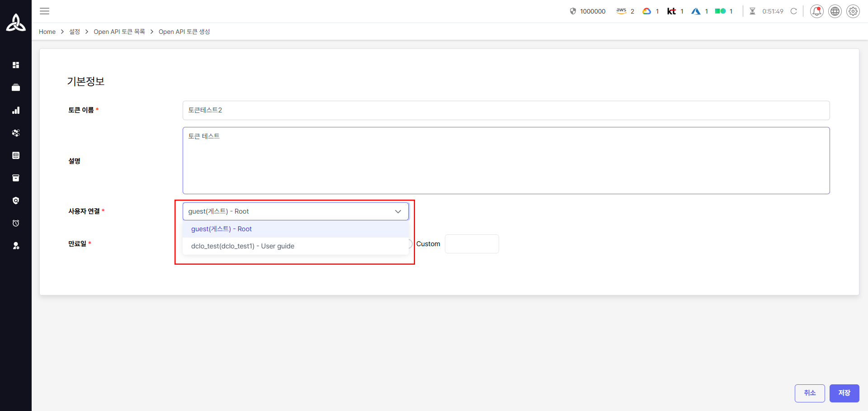Viewport: 868px width, 411px height.
Task: Click the app logo in sidebar
Action: click(16, 23)
